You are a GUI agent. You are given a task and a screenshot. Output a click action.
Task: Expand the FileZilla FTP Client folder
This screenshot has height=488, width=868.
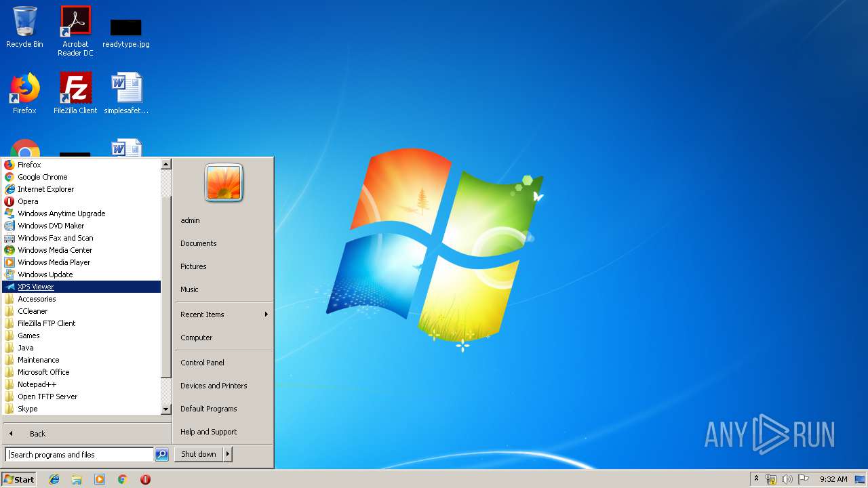[81, 323]
